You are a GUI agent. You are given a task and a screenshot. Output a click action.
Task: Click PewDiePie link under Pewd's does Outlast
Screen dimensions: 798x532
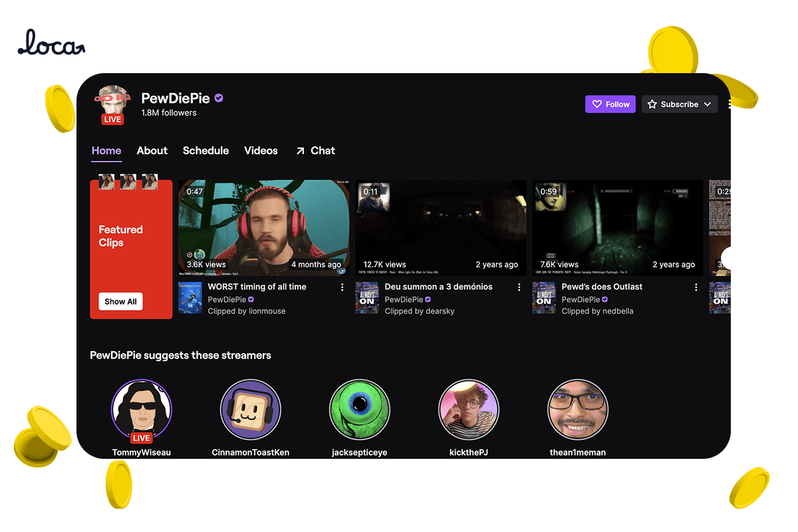pyautogui.click(x=581, y=300)
